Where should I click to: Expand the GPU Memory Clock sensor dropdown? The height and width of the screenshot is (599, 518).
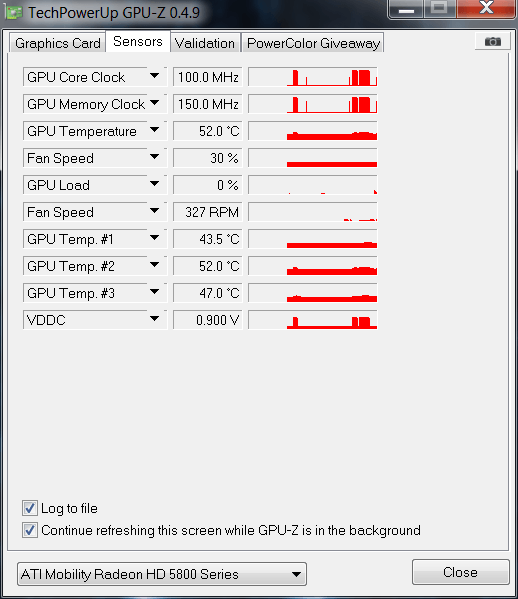[155, 103]
